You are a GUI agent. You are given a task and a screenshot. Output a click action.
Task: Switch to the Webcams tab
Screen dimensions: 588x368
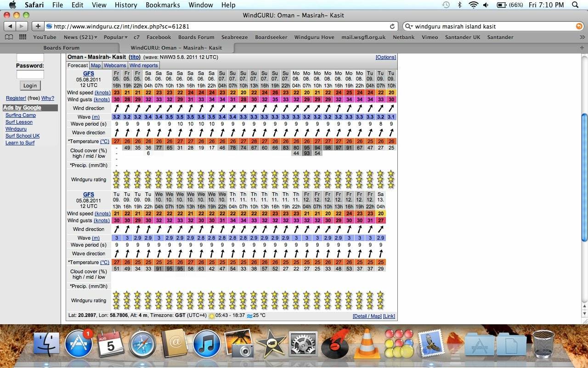coord(115,65)
